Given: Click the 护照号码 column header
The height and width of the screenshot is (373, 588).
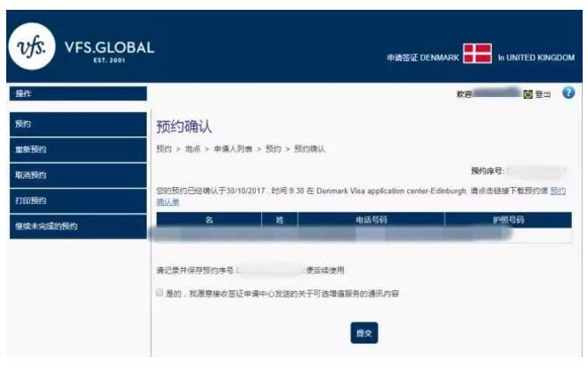Looking at the screenshot, I should point(508,220).
